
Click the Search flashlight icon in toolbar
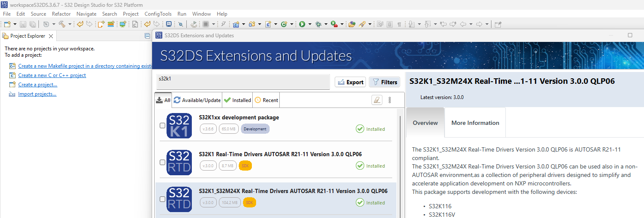[x=362, y=24]
